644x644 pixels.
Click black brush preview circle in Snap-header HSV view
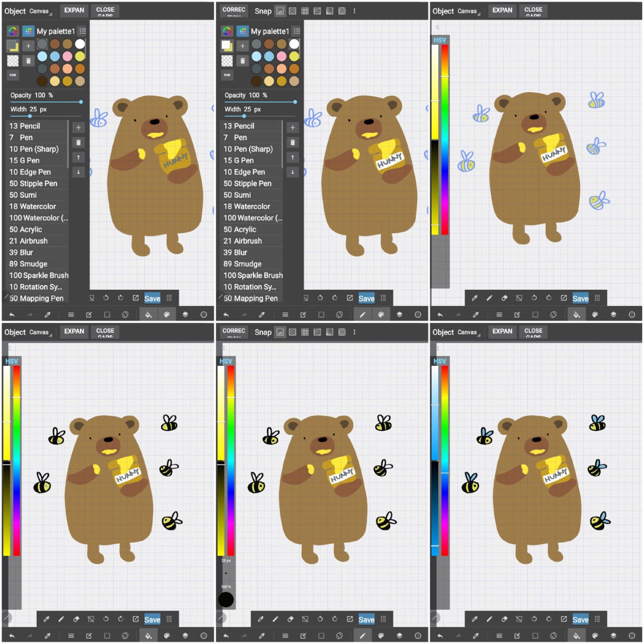(226, 600)
